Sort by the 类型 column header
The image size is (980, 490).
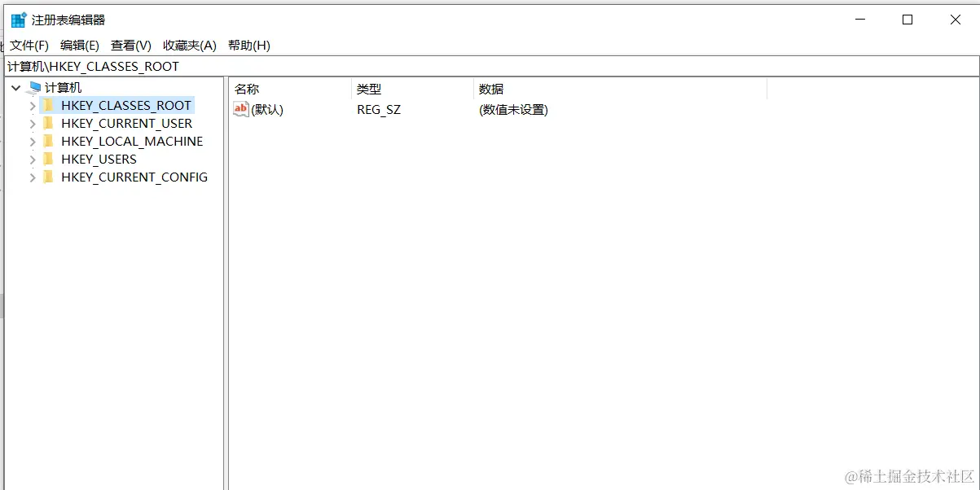(412, 90)
